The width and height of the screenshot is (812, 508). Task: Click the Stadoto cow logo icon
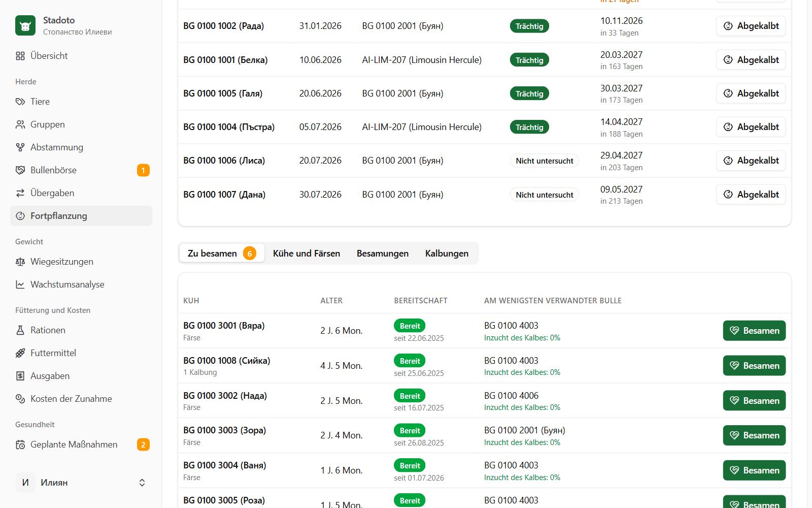(25, 25)
